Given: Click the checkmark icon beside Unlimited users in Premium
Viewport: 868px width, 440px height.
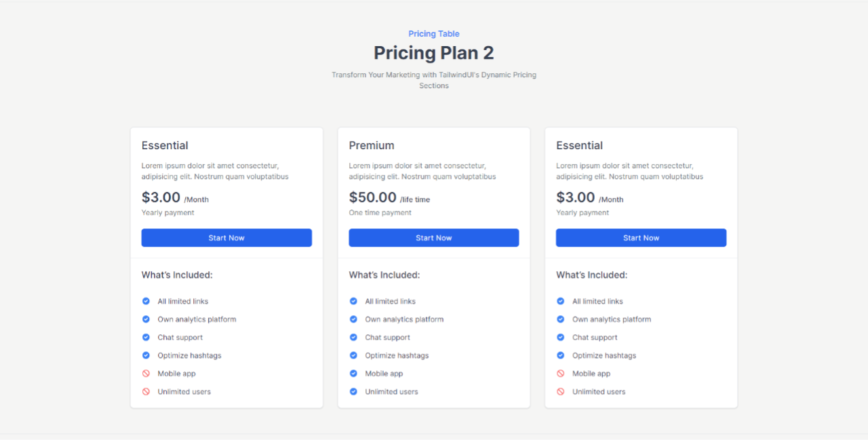Looking at the screenshot, I should click(353, 392).
